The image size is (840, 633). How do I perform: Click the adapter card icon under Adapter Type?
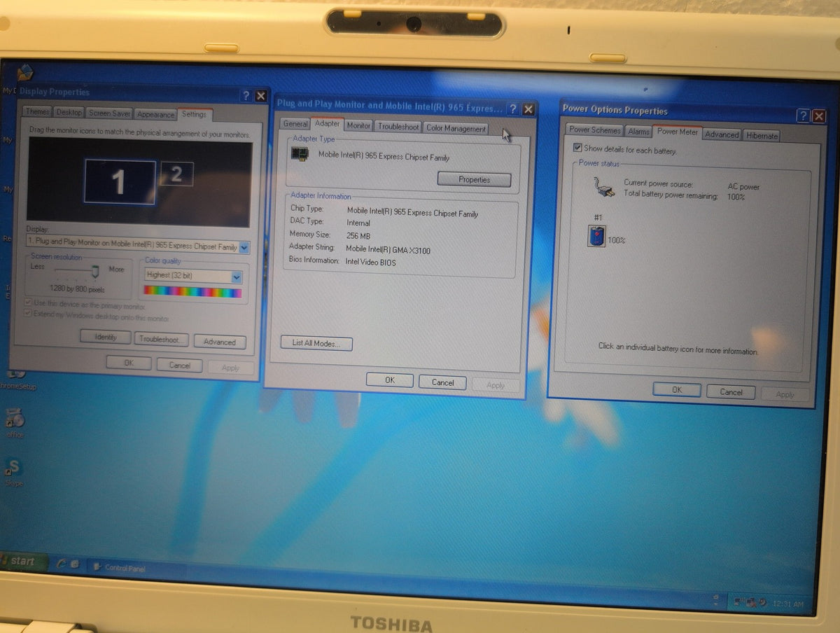(300, 154)
